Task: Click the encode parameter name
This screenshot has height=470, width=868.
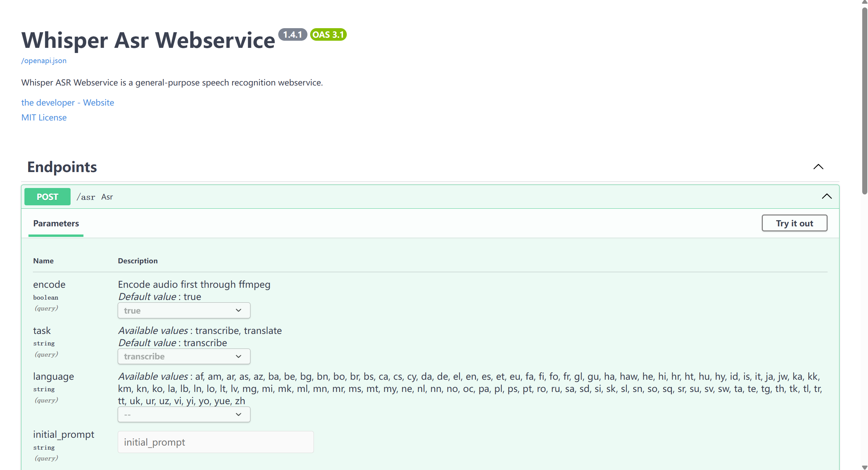Action: pyautogui.click(x=49, y=284)
